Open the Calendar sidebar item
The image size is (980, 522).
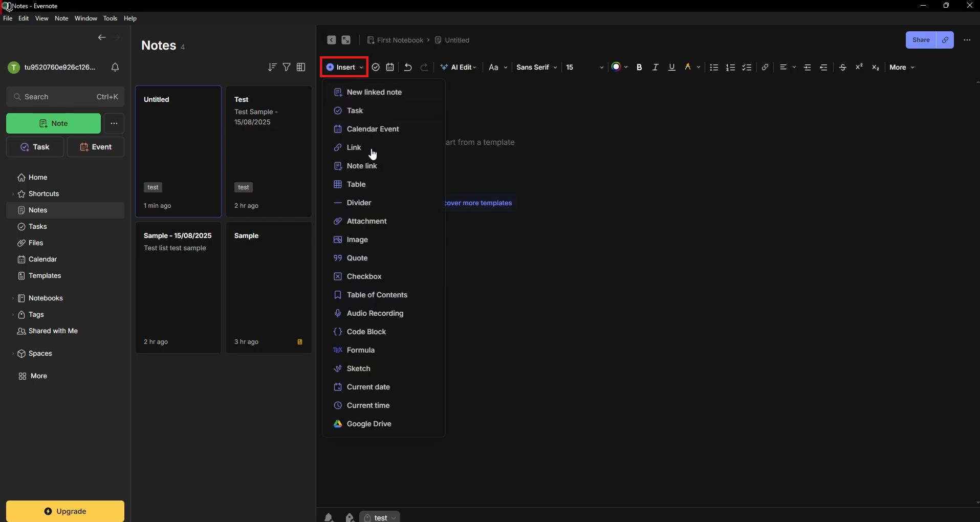tap(65, 259)
